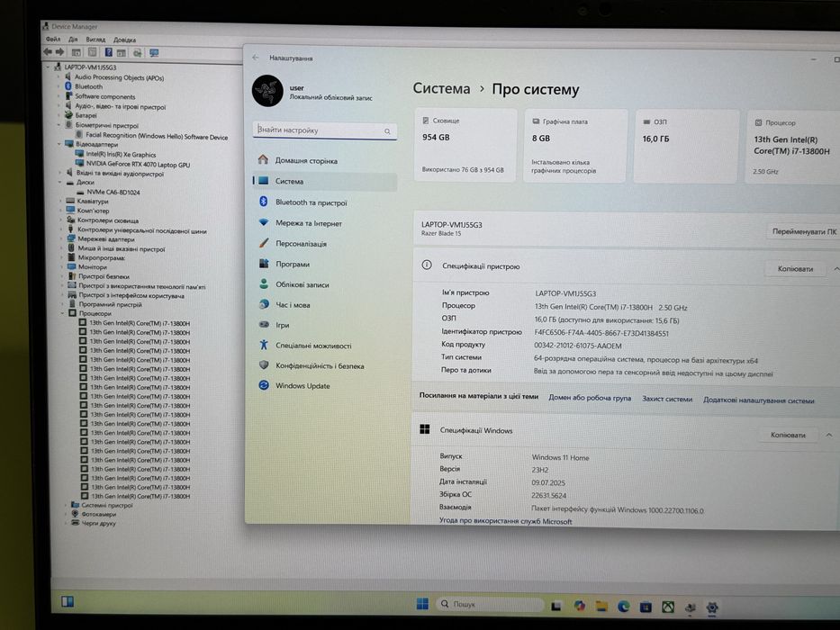The image size is (840, 630).
Task: Launch Microsoft Edge from the taskbar
Action: [624, 606]
